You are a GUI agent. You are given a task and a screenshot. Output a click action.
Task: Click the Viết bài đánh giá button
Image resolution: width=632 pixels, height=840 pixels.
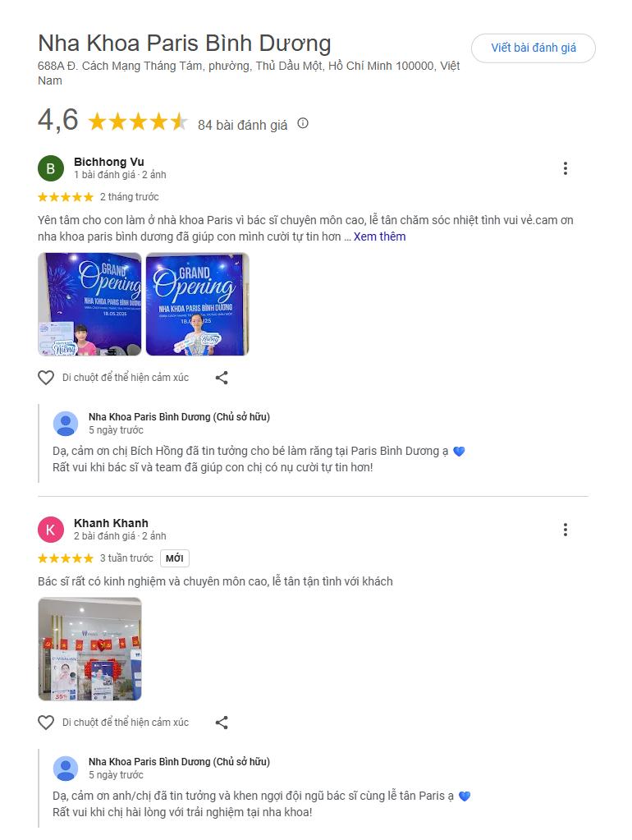[534, 48]
